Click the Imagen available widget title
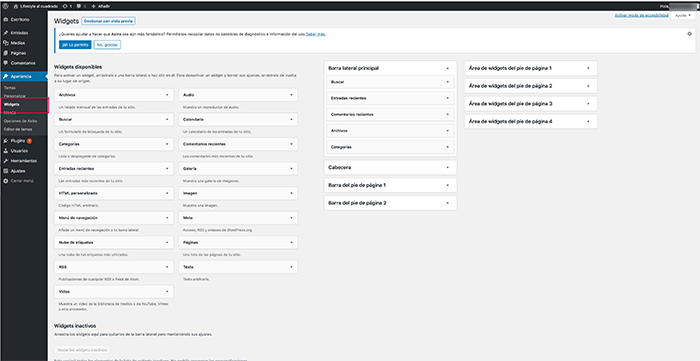700x361 pixels. (x=190, y=193)
